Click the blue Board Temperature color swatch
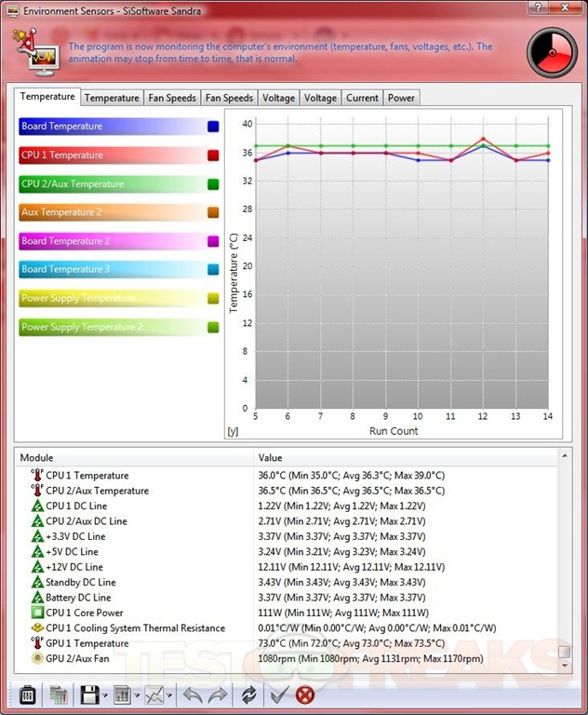The height and width of the screenshot is (715, 588). 213,127
